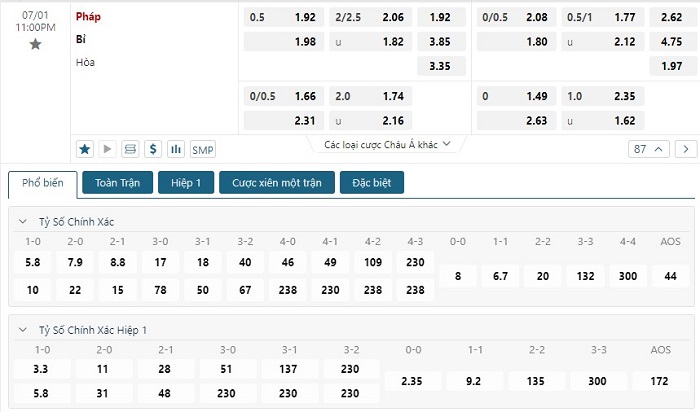Screen dimensions: 700x412
Task: Switch to the 'Toàn Trận' tab
Action: pos(117,184)
